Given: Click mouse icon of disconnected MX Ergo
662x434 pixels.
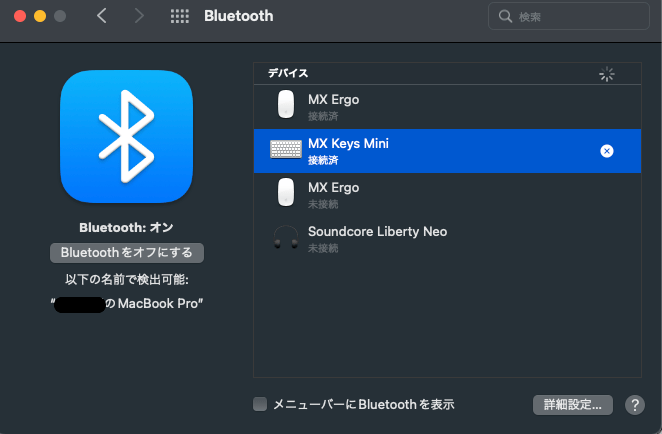Looking at the screenshot, I should pyautogui.click(x=286, y=192).
